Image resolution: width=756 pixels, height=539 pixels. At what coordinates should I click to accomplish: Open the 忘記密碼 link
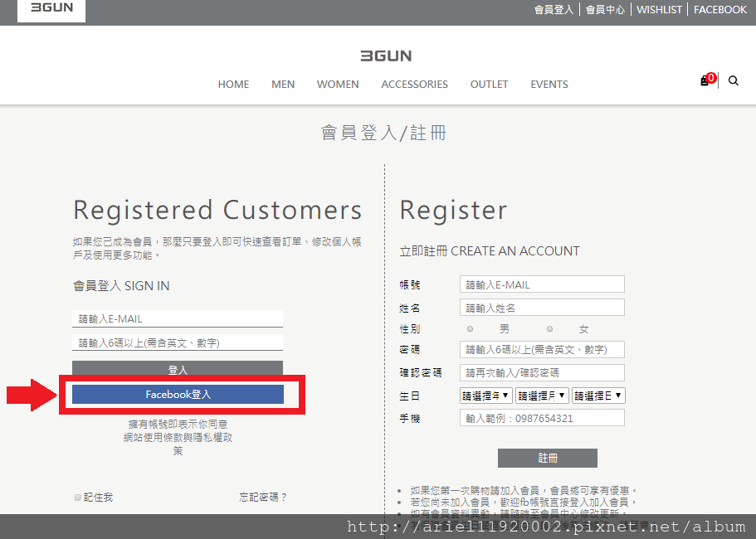pyautogui.click(x=263, y=497)
